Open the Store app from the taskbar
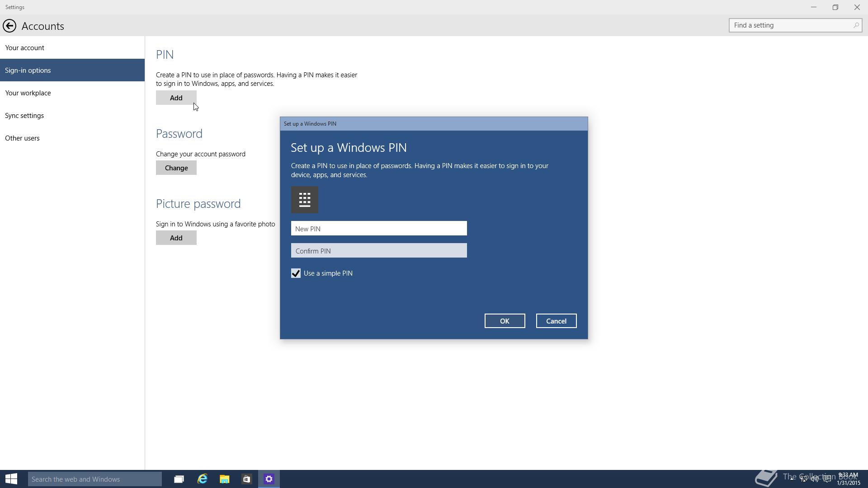This screenshot has width=868, height=488. coord(246,479)
